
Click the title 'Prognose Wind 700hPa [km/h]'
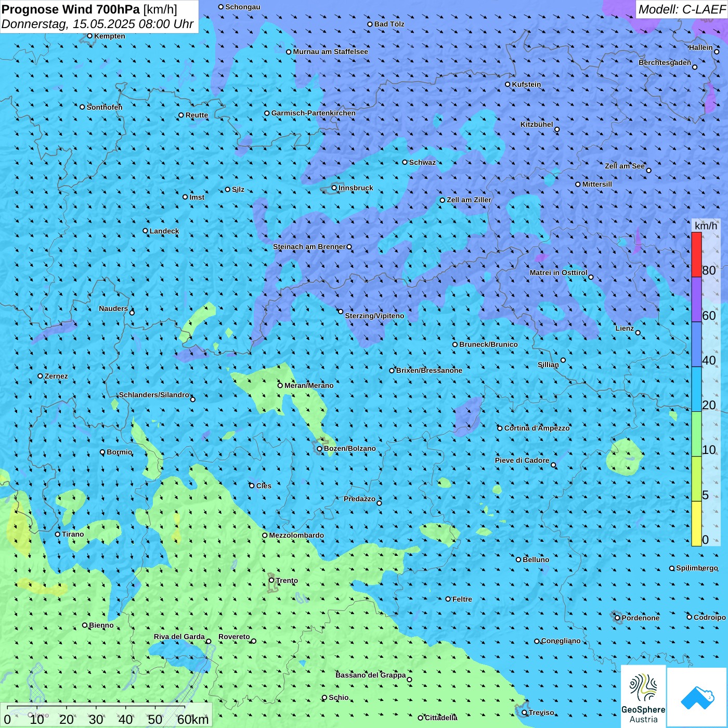pos(89,9)
